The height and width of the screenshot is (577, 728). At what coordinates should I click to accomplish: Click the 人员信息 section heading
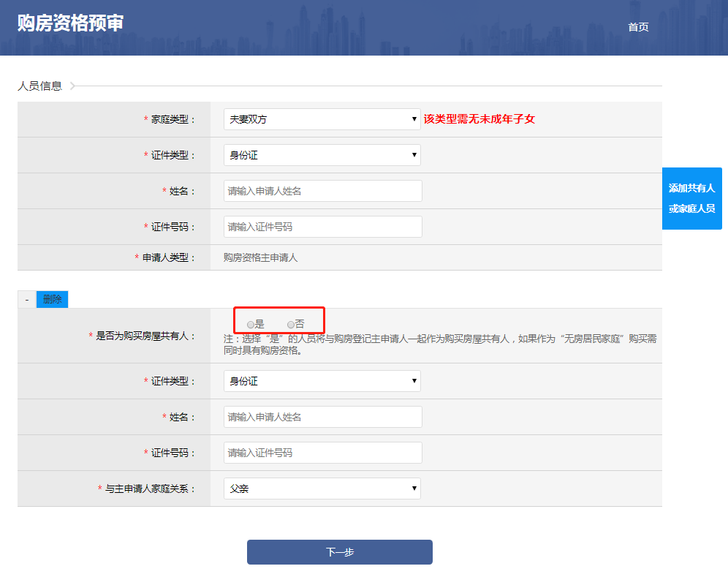(x=39, y=86)
